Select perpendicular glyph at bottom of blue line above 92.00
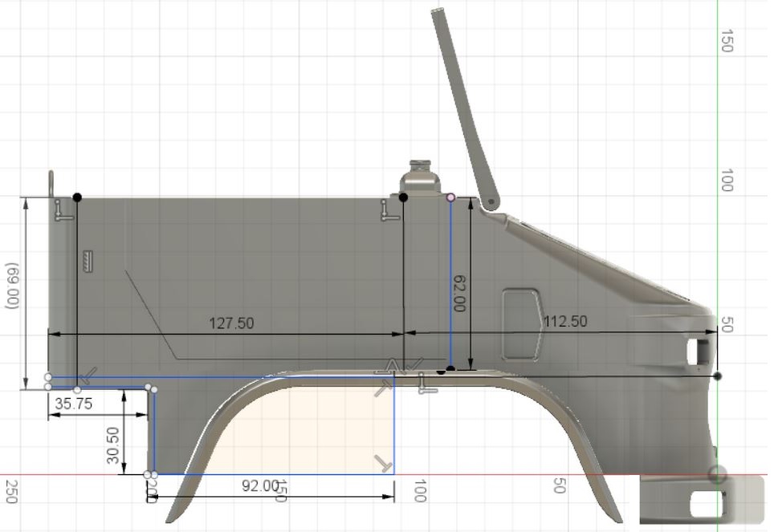Screen dimensions: 774x532 (x=384, y=464)
